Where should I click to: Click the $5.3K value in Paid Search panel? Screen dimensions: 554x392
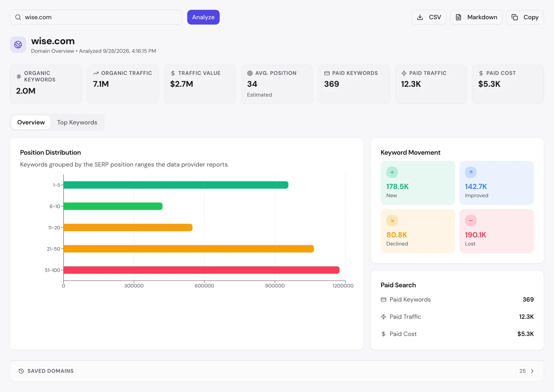526,334
